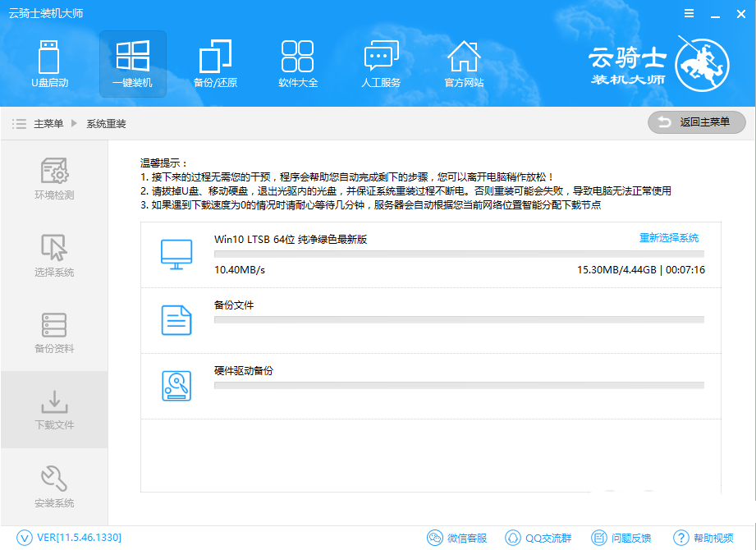Screen dimensions: 756x550
Task: Click 返回主菜单 return to main menu button
Action: (x=696, y=122)
